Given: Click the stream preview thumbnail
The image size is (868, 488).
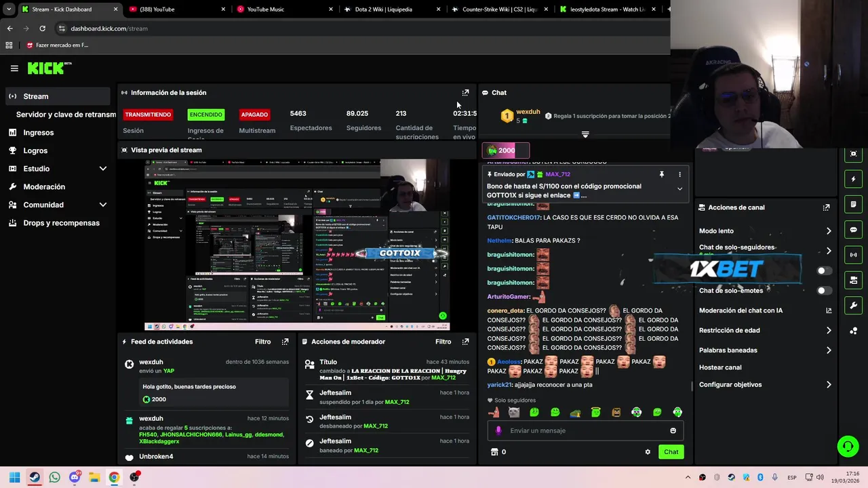Looking at the screenshot, I should coord(297,245).
